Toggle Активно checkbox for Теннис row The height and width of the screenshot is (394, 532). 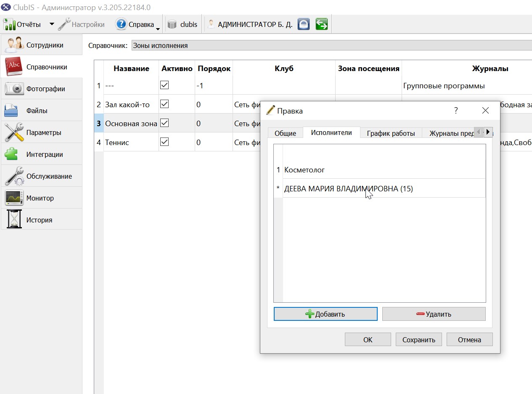pyautogui.click(x=164, y=142)
